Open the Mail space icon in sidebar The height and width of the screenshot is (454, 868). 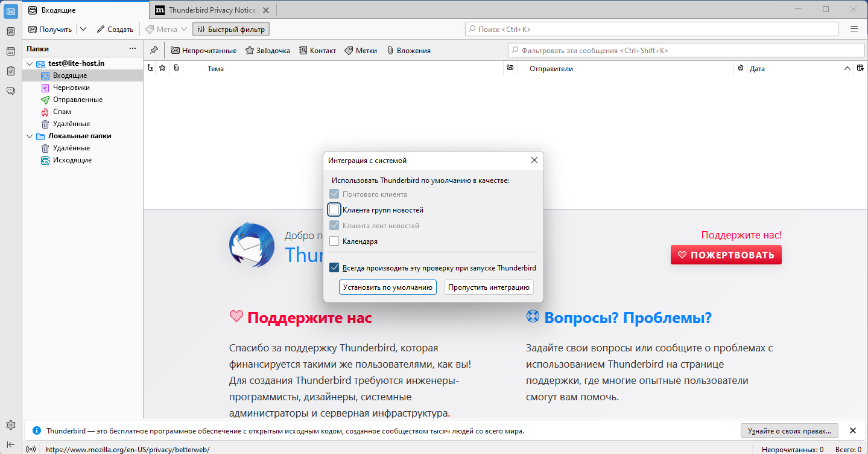pos(10,10)
